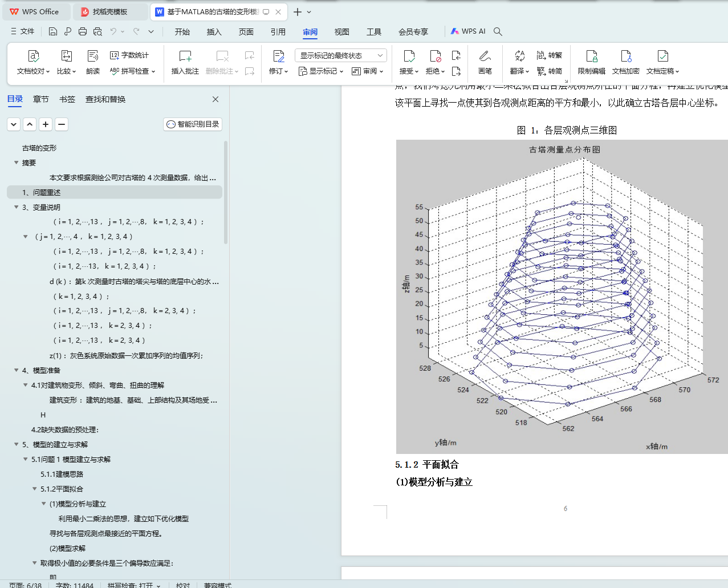This screenshot has width=728, height=588.
Task: Switch to the 视图 ribbon tab
Action: tap(342, 32)
